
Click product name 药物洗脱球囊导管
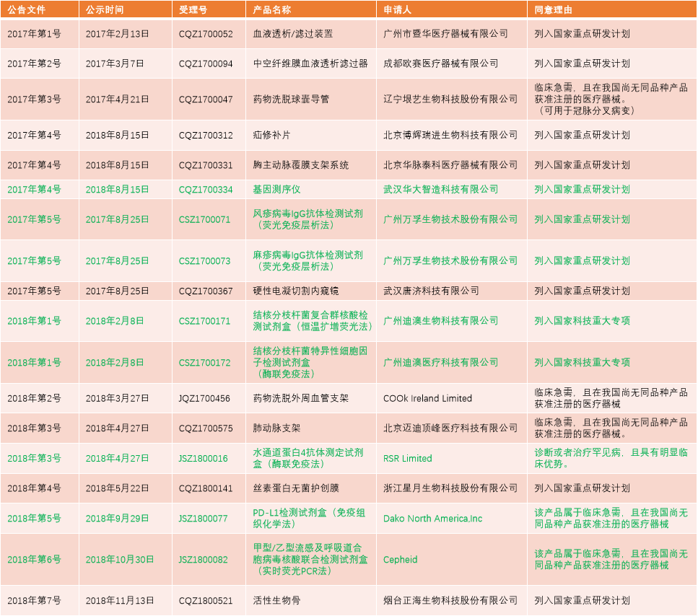(x=291, y=100)
